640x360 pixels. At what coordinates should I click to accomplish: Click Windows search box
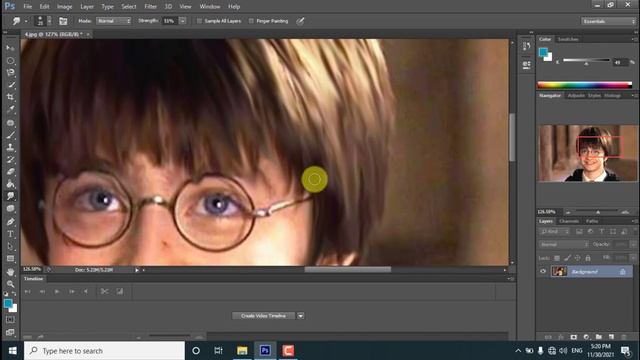click(104, 351)
